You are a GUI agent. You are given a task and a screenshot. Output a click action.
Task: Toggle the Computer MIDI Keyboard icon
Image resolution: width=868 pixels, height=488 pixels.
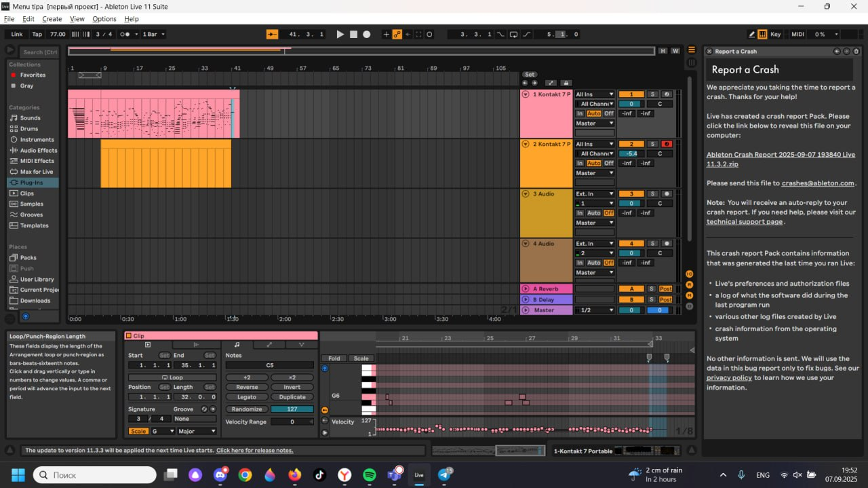click(762, 34)
